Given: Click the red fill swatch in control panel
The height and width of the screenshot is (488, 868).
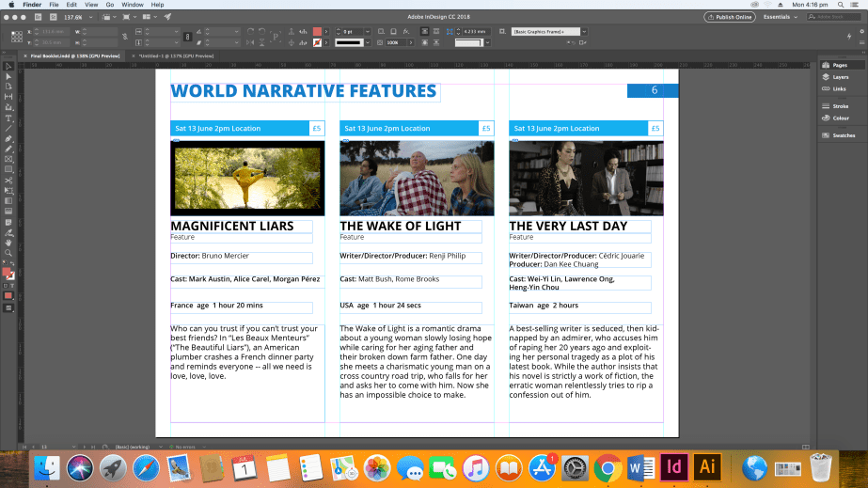Looking at the screenshot, I should click(x=317, y=32).
